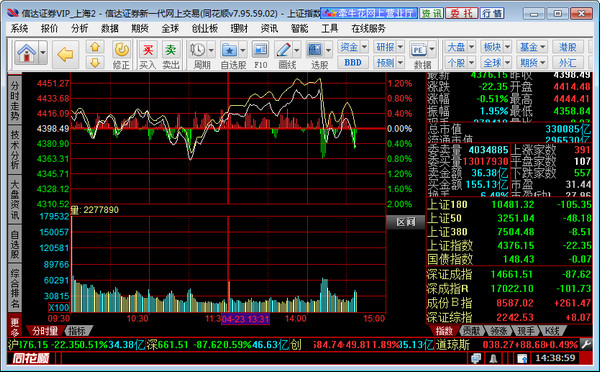Select the 综合排名 side tab
Screen dimensions: 600x372
point(15,289)
